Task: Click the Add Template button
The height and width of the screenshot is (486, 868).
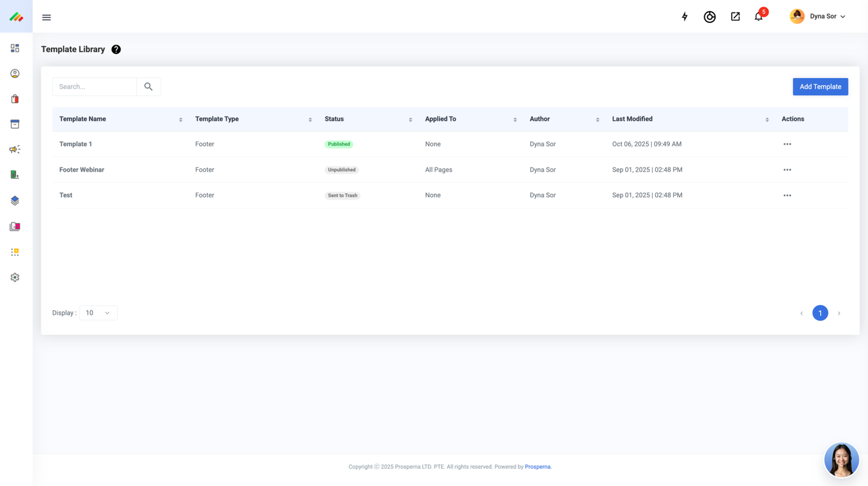Action: [x=820, y=87]
